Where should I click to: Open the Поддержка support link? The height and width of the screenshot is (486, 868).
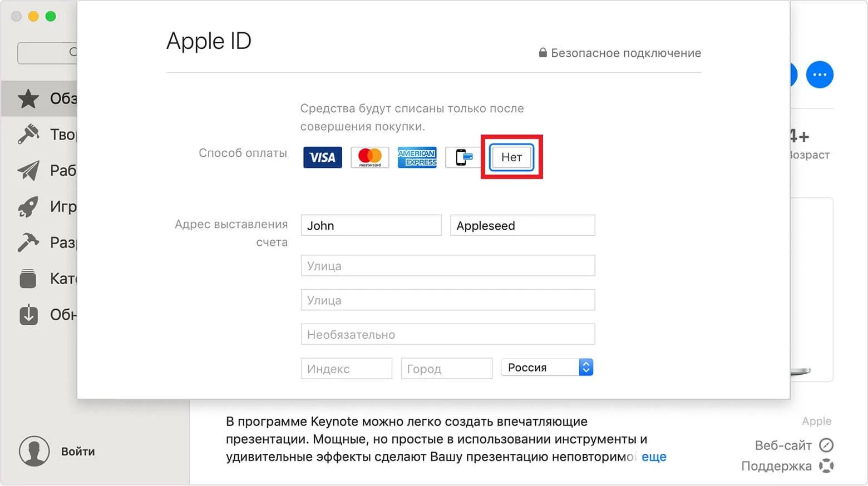[x=787, y=466]
